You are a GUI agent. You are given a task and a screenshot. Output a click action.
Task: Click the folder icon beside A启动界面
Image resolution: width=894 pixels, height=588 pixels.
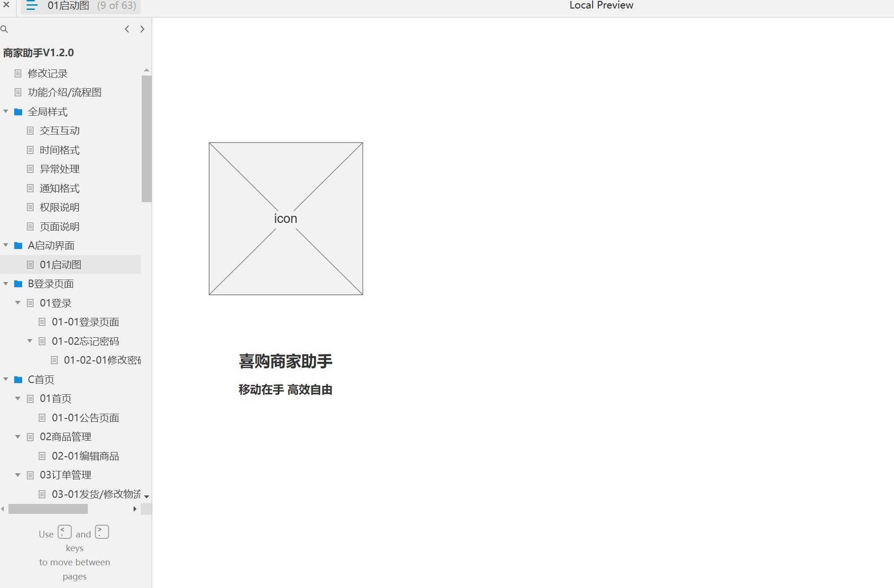pos(17,245)
